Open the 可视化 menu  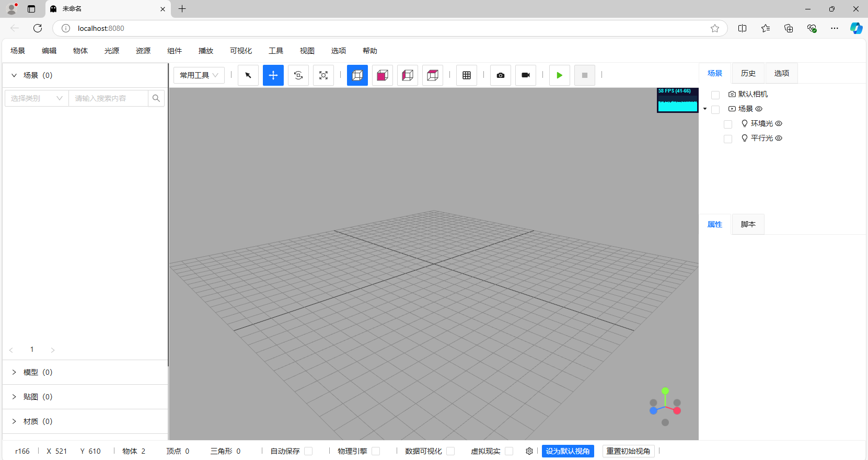241,51
